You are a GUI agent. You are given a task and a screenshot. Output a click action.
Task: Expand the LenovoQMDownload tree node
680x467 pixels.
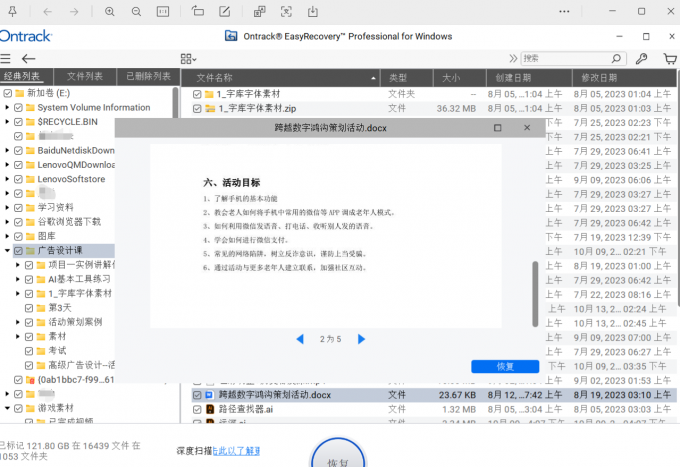[x=7, y=164]
